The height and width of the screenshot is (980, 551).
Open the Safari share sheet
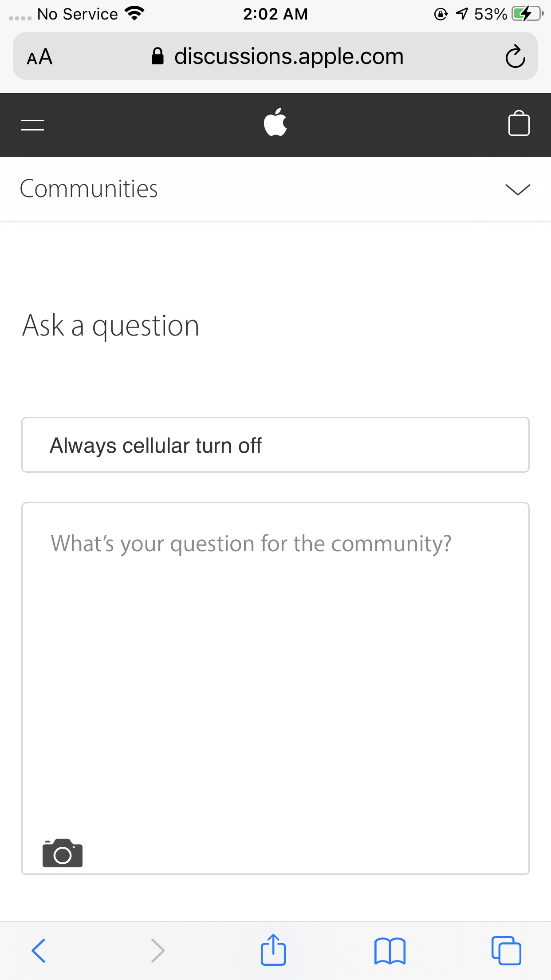[273, 950]
